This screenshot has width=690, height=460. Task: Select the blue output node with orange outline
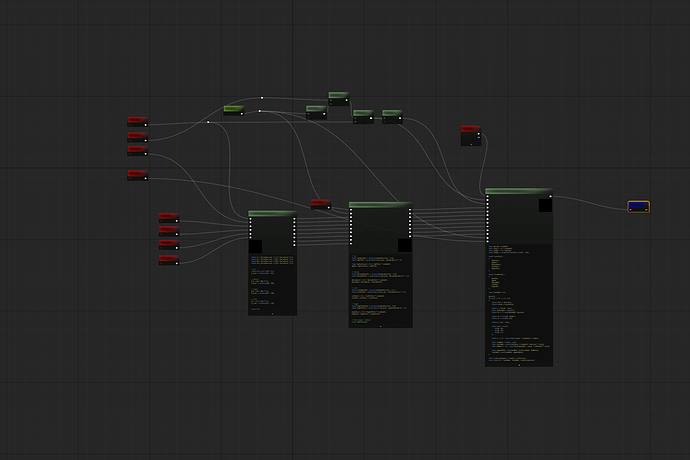[x=639, y=206]
